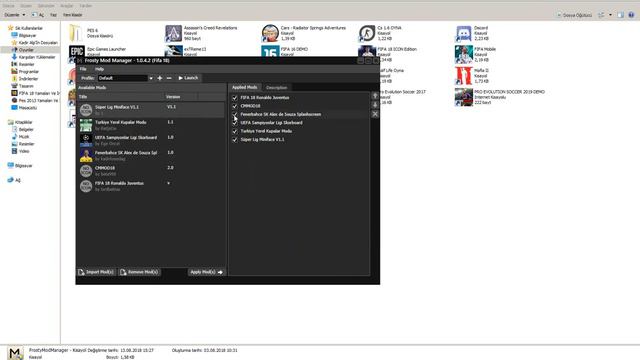Screen dimensions: 640x360
Task: Uncheck CMMOD18 in Applied Mods
Action: (235, 106)
